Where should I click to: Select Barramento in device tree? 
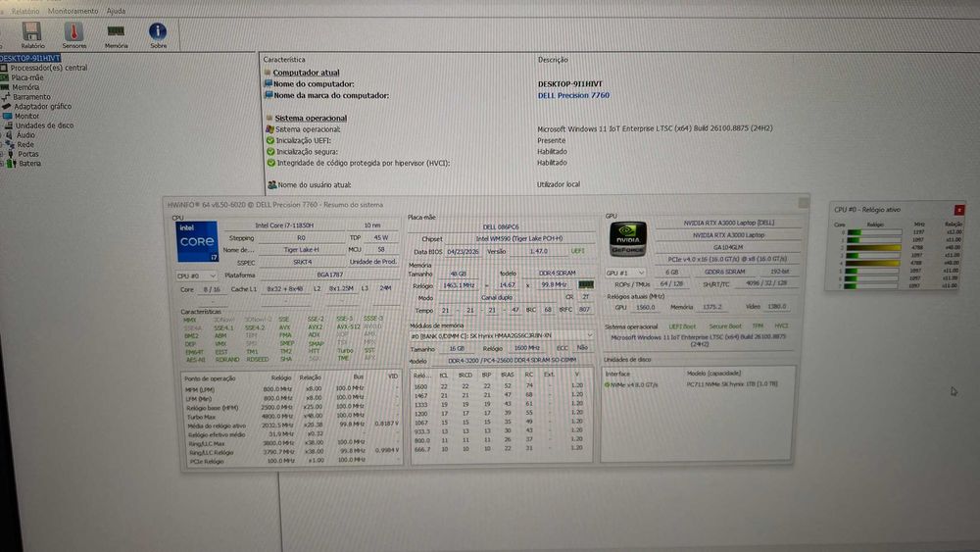coord(31,97)
